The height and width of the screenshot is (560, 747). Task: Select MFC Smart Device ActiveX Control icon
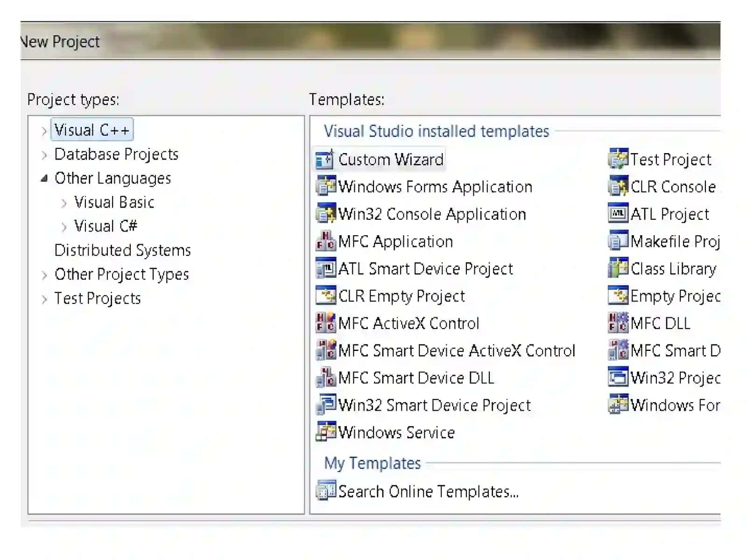(x=325, y=350)
